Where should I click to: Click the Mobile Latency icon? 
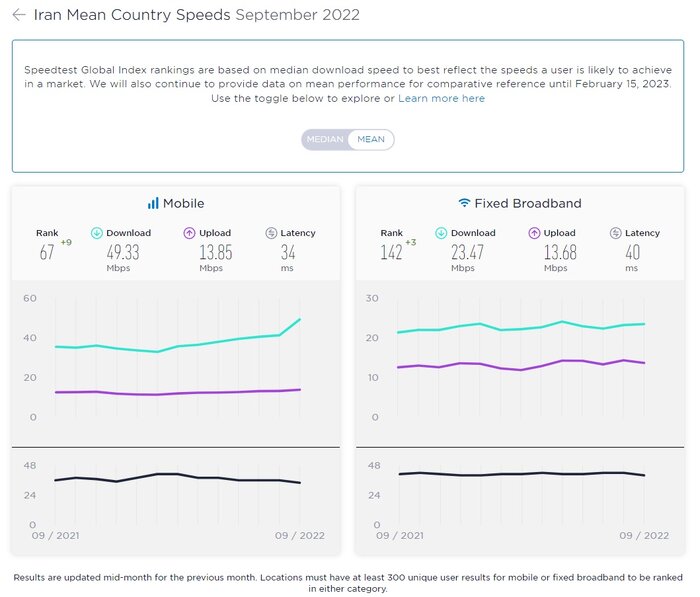coord(271,233)
